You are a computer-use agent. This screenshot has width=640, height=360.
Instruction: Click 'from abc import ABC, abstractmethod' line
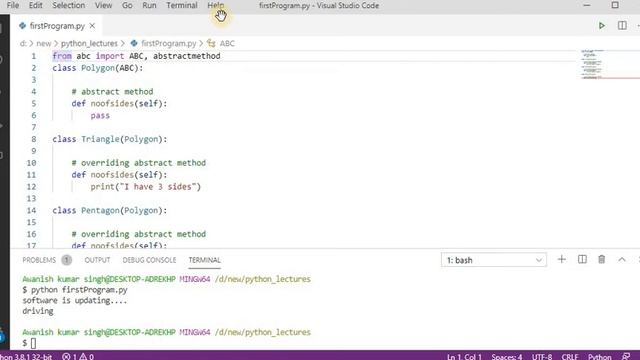click(x=136, y=56)
